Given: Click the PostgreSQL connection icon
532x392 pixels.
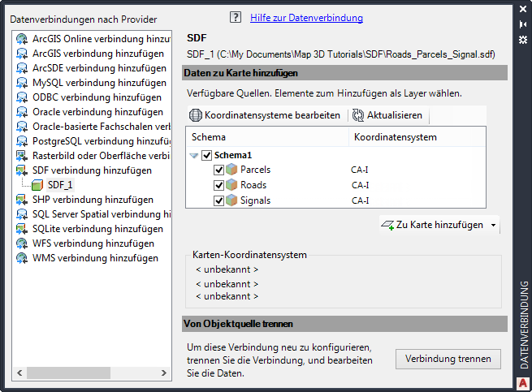Looking at the screenshot, I should 22,141.
